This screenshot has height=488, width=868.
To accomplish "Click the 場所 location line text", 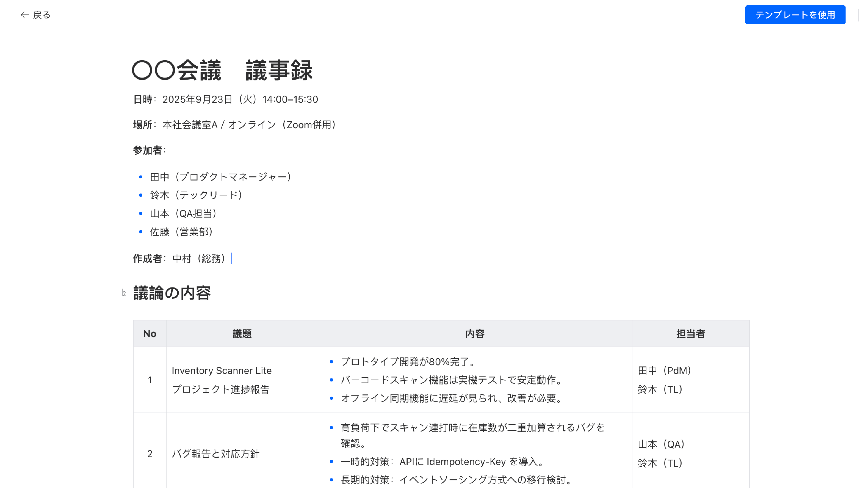I will [235, 125].
